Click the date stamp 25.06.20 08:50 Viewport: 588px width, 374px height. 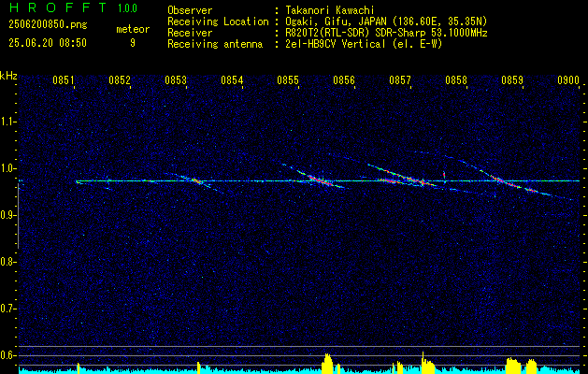tap(48, 43)
